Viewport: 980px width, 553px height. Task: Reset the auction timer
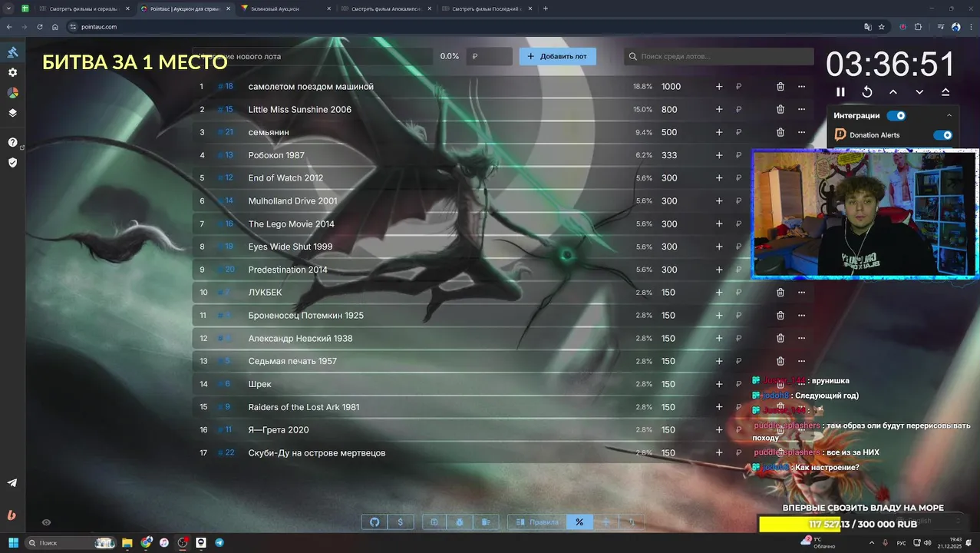[x=867, y=91]
